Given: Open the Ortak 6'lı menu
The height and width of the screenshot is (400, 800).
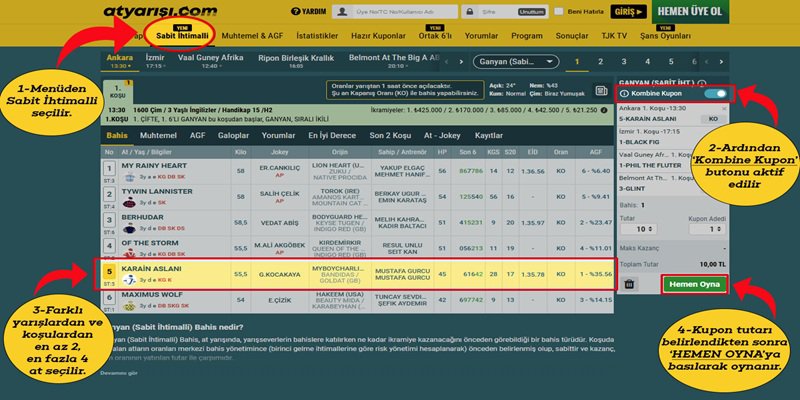Looking at the screenshot, I should pyautogui.click(x=435, y=36).
